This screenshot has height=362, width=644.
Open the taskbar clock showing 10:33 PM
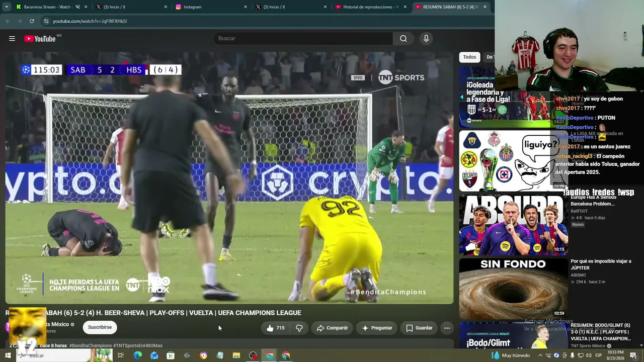[x=616, y=355]
